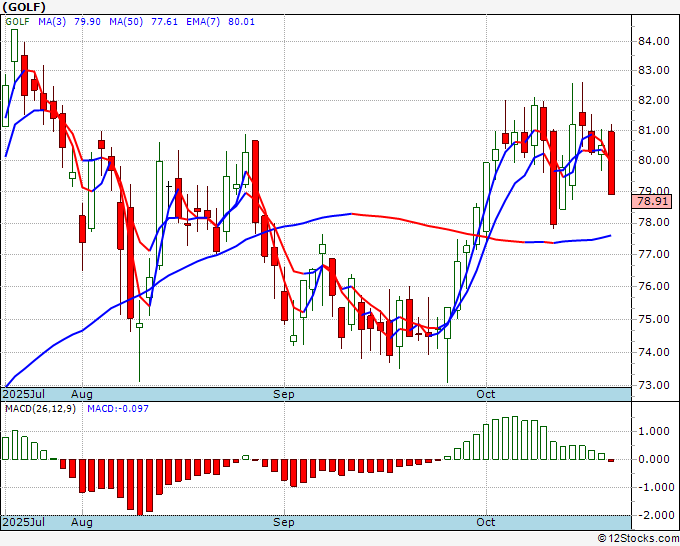
Task: Click the (GOLF) chart title
Action: (x=24, y=7)
